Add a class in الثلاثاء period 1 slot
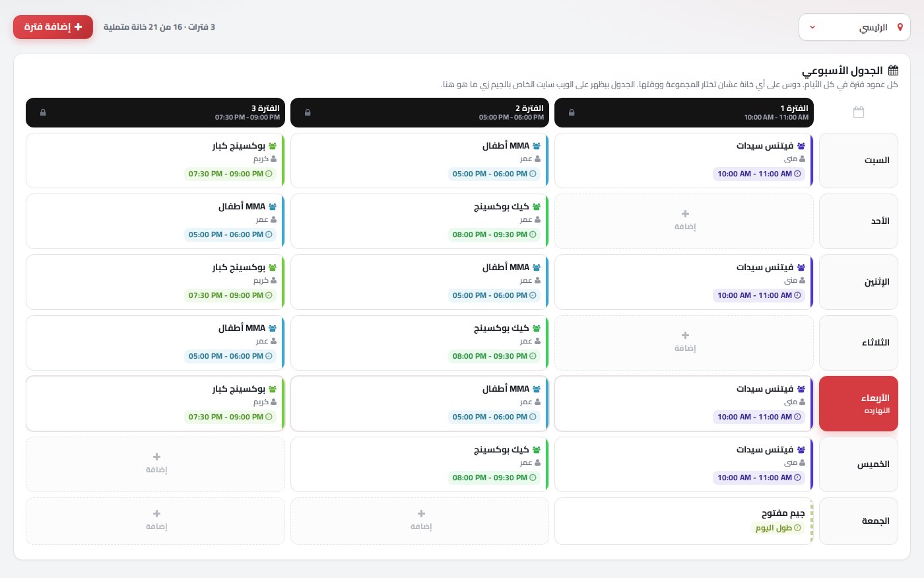The width and height of the screenshot is (924, 578). click(x=684, y=343)
